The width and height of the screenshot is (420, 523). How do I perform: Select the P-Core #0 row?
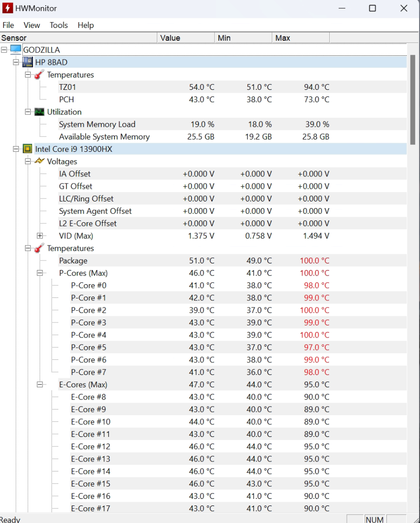coord(238,285)
